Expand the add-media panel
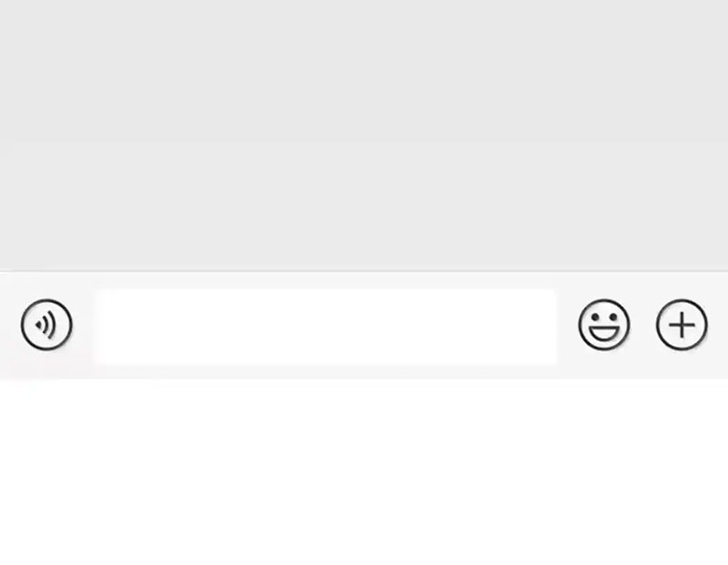Image resolution: width=728 pixels, height=565 pixels. click(682, 325)
